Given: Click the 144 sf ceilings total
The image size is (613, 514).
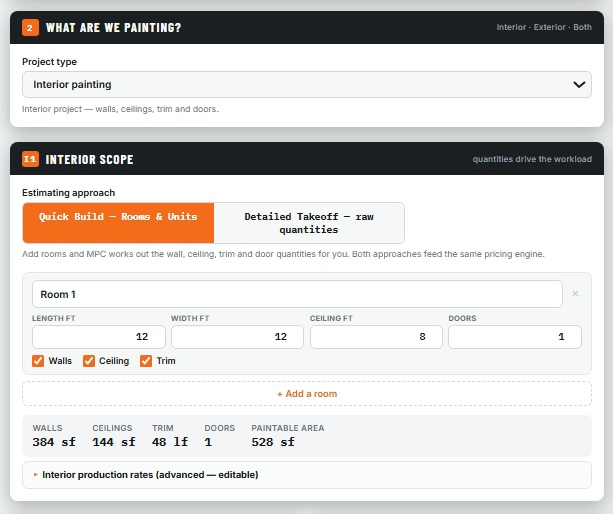Looking at the screenshot, I should point(114,442).
